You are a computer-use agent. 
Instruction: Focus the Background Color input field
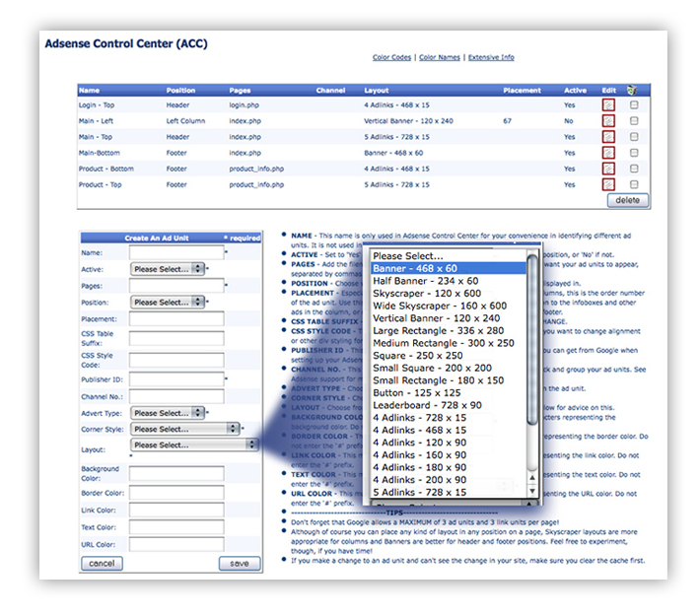point(176,473)
